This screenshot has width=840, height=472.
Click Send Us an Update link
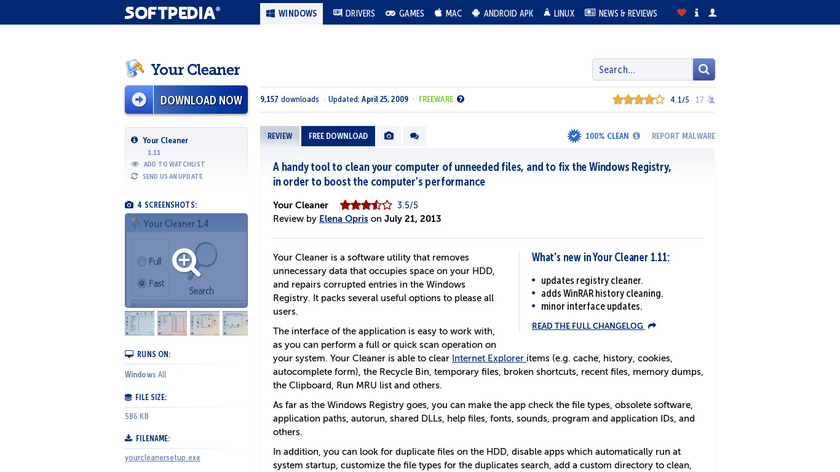coord(172,176)
